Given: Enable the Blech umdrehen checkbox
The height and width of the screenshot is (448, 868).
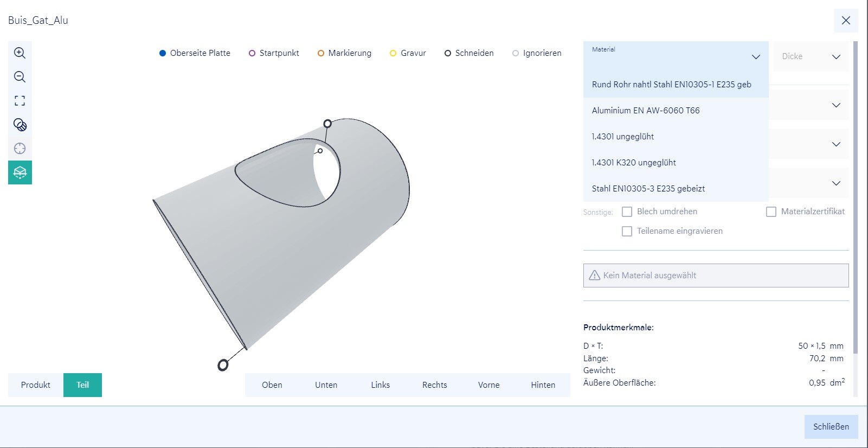Looking at the screenshot, I should (627, 212).
